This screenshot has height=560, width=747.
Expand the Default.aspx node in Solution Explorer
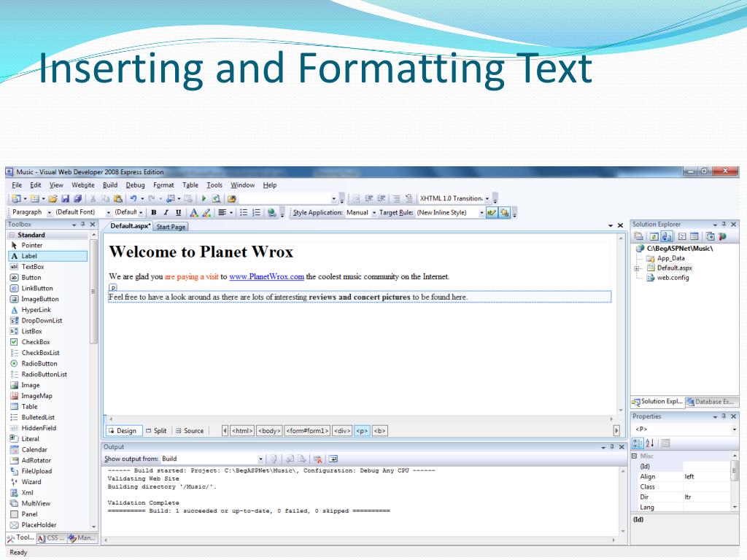[636, 268]
